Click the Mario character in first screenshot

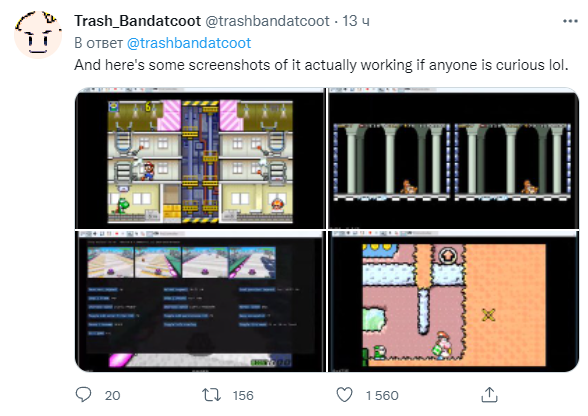(x=148, y=171)
